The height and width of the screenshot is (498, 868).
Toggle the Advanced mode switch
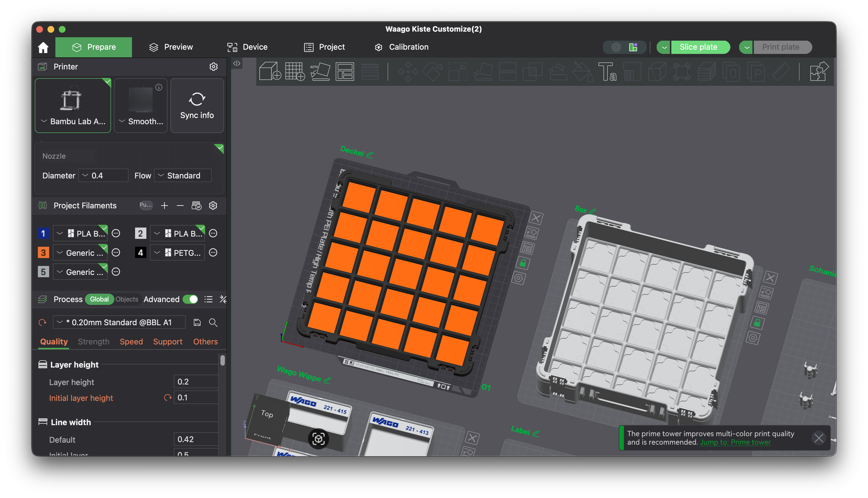(x=190, y=299)
